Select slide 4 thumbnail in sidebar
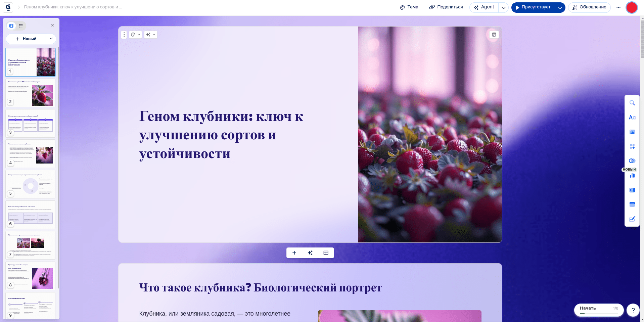Screen dimensions: 644x322 [x=31, y=154]
